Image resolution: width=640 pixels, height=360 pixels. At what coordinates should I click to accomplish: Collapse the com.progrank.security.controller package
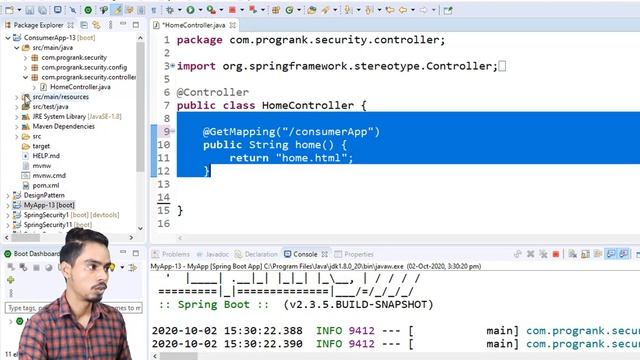click(26, 77)
